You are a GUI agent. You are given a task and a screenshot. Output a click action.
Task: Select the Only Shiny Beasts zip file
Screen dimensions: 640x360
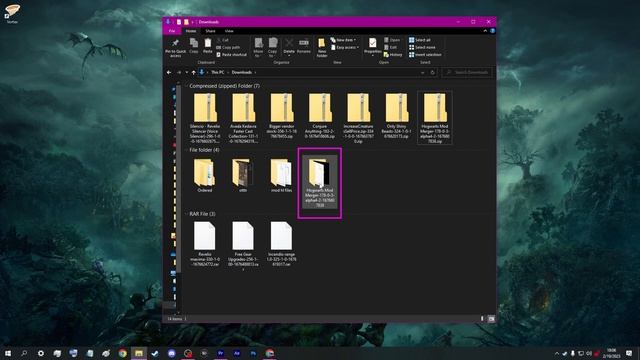click(x=397, y=116)
